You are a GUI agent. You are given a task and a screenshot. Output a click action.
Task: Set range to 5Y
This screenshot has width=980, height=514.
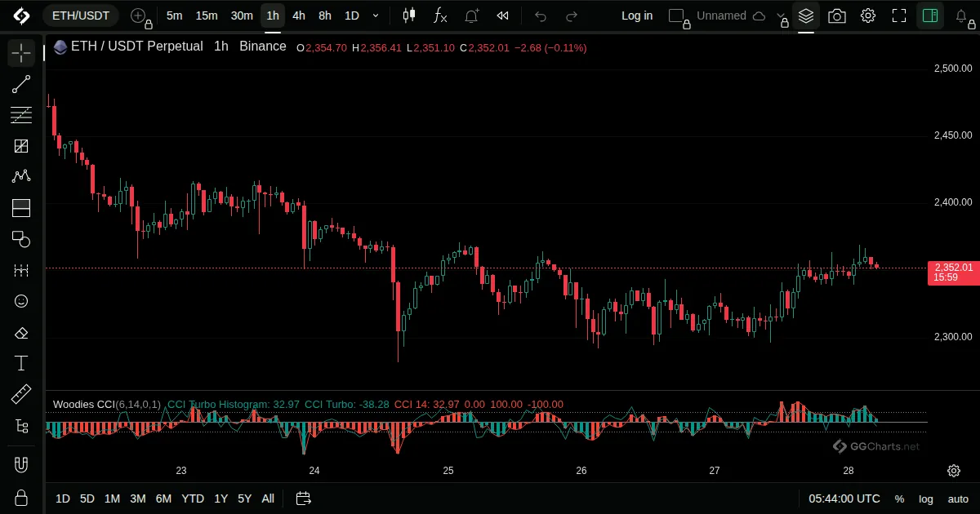coord(245,498)
